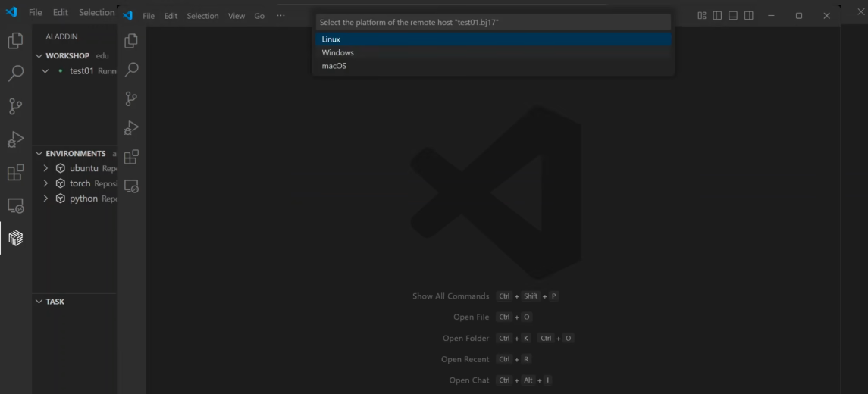
Task: Open the Edit menu in the back window
Action: point(61,12)
